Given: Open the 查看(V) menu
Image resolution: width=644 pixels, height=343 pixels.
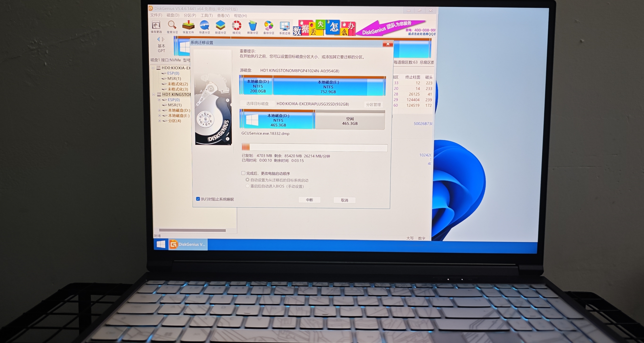Looking at the screenshot, I should pos(223,15).
